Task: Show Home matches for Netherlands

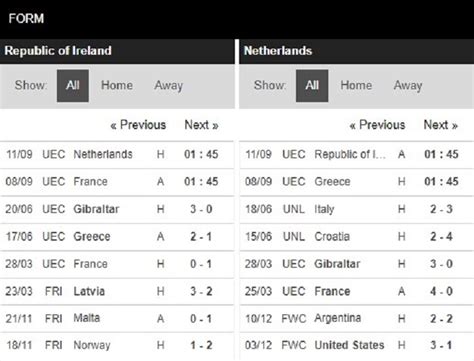Action: point(356,85)
